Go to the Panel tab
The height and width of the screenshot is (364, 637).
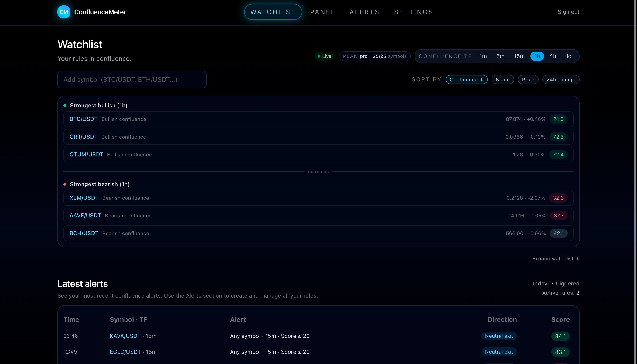tap(322, 12)
